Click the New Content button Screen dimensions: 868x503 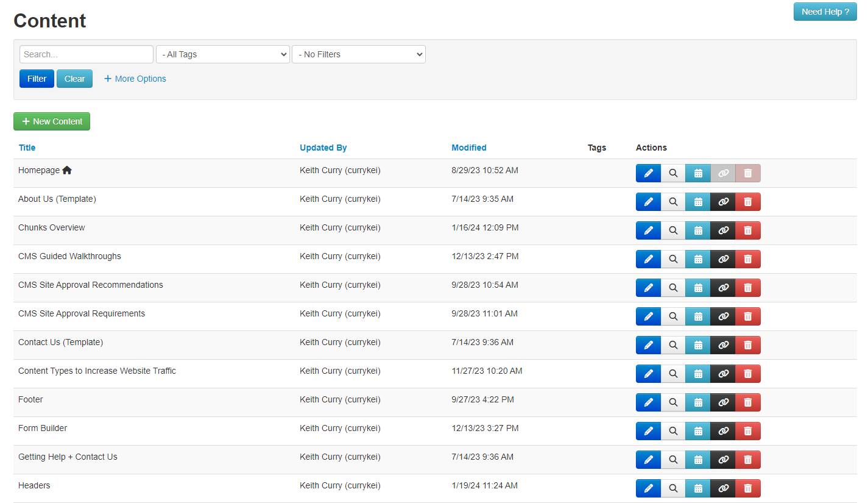(51, 121)
